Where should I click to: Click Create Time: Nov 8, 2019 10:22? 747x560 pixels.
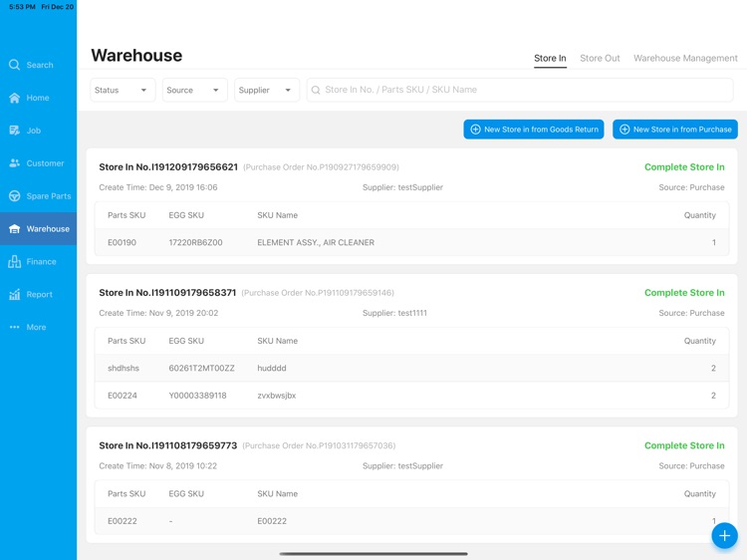157,465
